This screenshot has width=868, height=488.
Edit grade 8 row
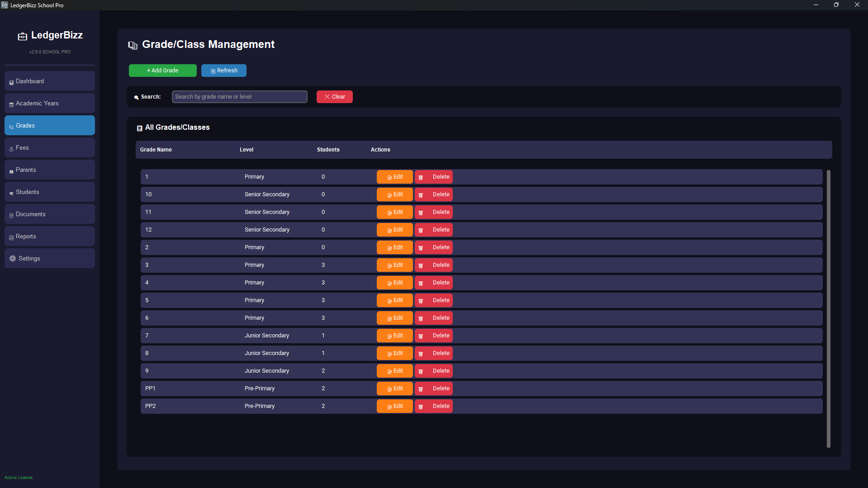[395, 353]
